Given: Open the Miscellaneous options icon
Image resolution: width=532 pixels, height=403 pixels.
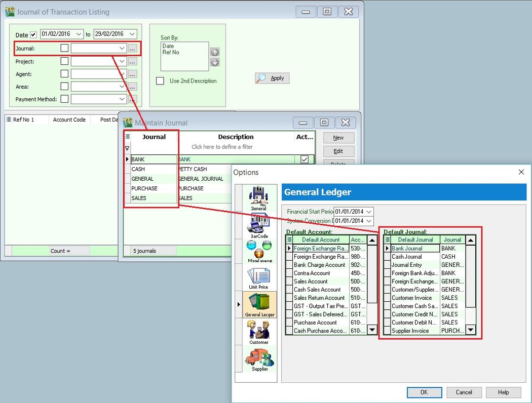Looking at the screenshot, I should 258,251.
